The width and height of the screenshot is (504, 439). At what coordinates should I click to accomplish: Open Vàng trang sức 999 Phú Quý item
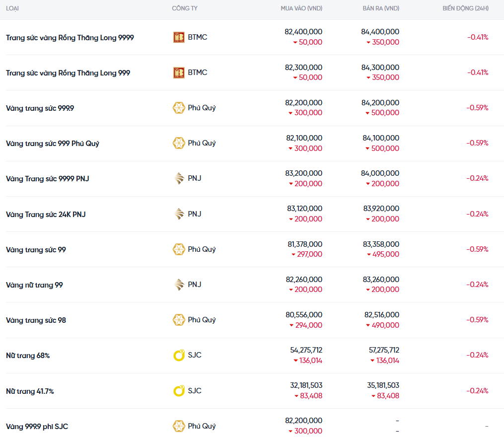(x=53, y=144)
